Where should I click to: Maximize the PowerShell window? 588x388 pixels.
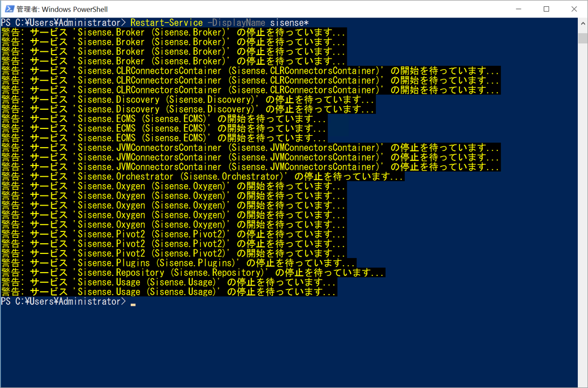pyautogui.click(x=546, y=9)
